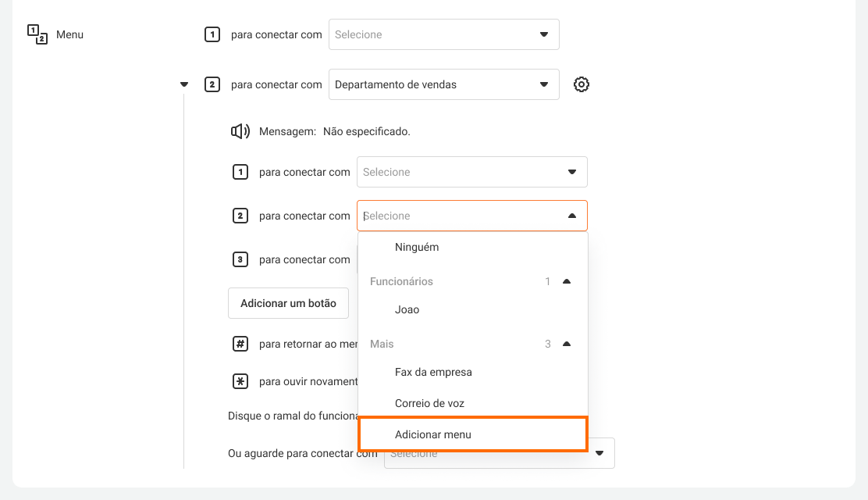Choose Joao from the employee list
The height and width of the screenshot is (500, 868).
[x=407, y=309]
